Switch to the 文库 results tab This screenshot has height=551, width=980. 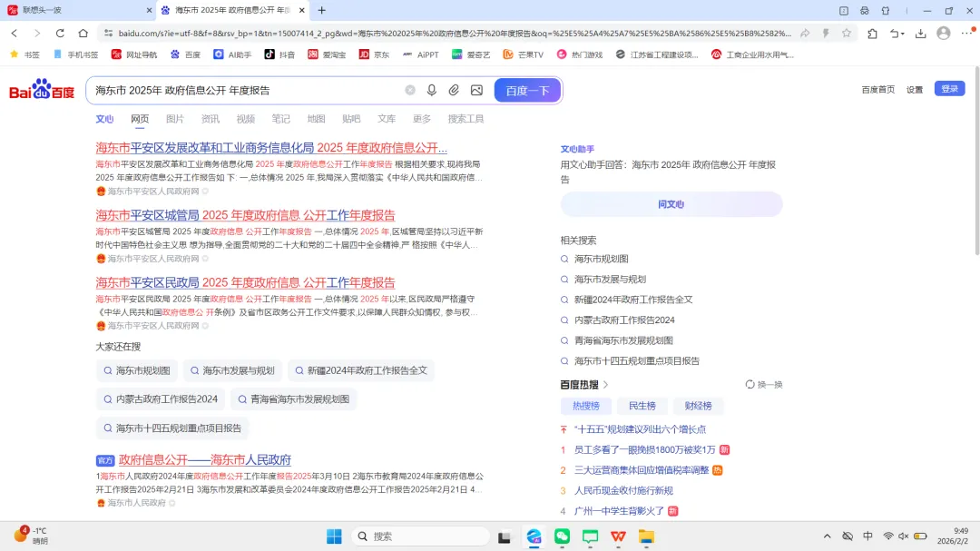(387, 119)
